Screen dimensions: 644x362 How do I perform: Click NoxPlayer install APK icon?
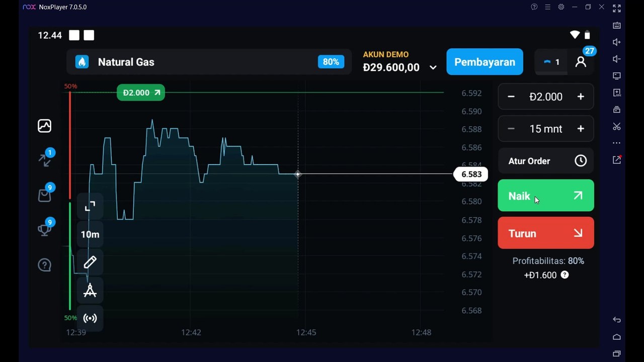616,93
